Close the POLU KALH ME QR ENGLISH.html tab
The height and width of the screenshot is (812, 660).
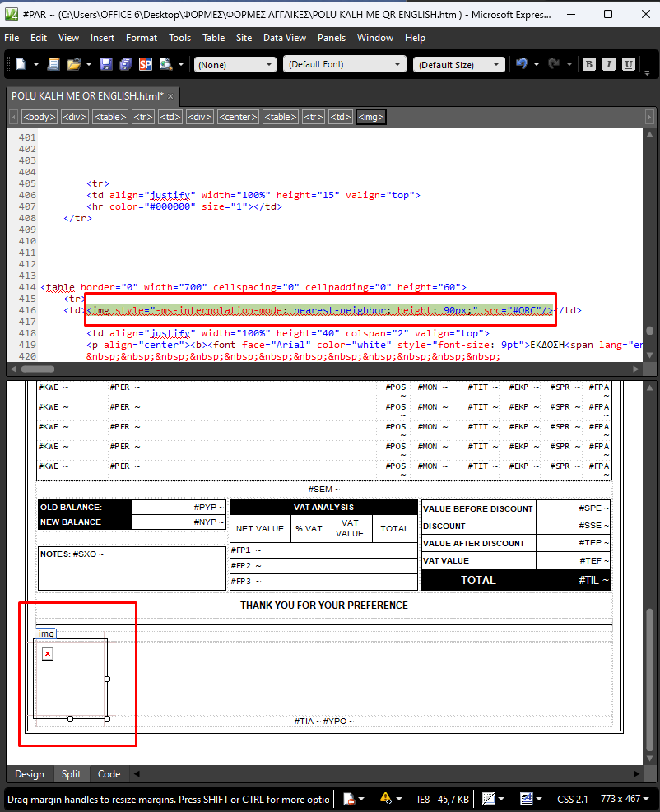click(170, 96)
